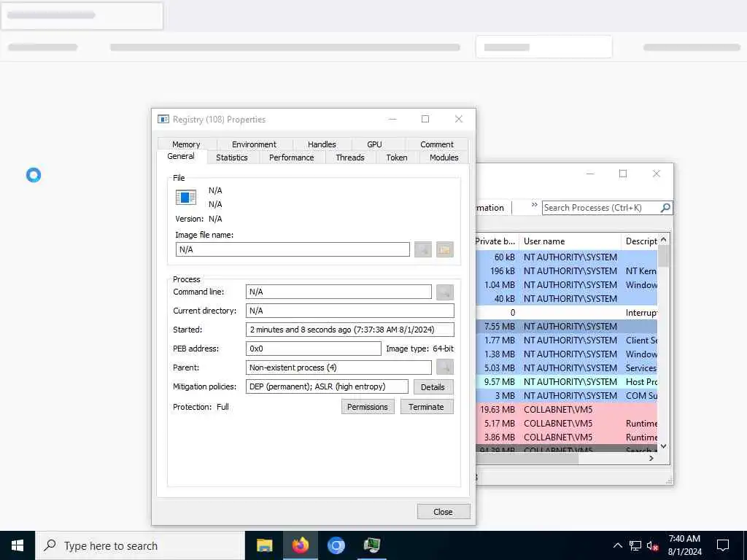This screenshot has width=747, height=560.
Task: Select the row with 60 kB private bytes
Action: (566, 257)
